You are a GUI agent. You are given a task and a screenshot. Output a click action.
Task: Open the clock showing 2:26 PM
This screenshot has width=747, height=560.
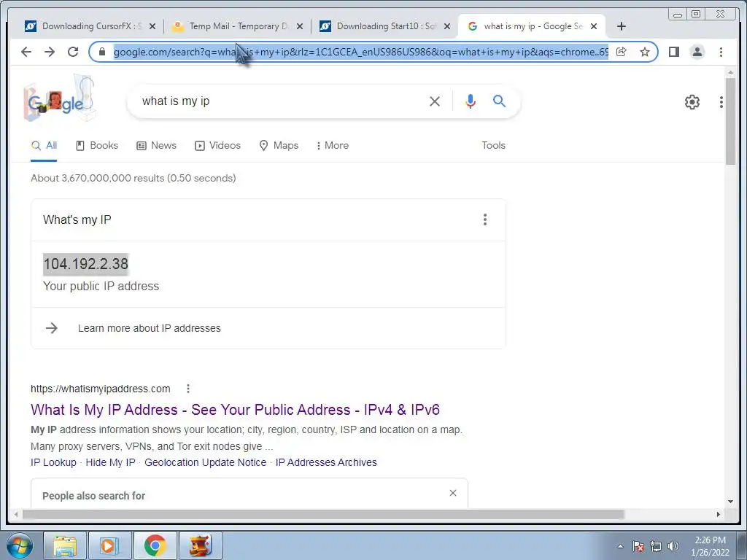pos(710,546)
